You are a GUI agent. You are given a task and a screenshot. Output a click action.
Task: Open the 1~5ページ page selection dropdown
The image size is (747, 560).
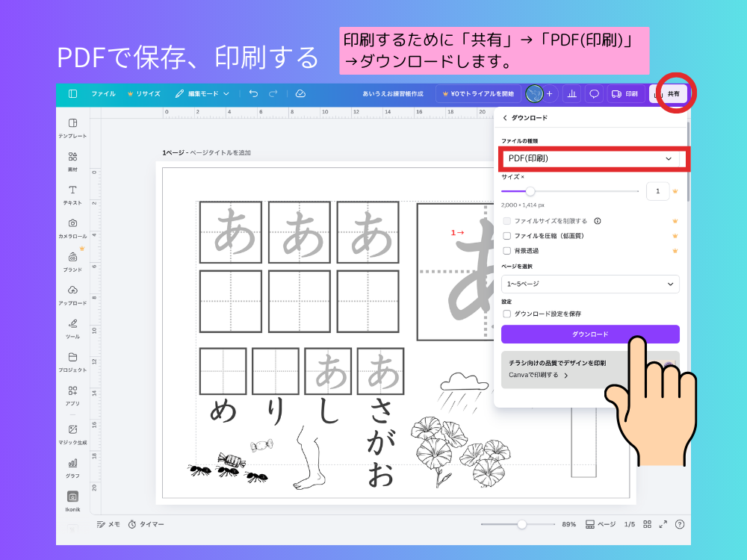[x=590, y=284]
